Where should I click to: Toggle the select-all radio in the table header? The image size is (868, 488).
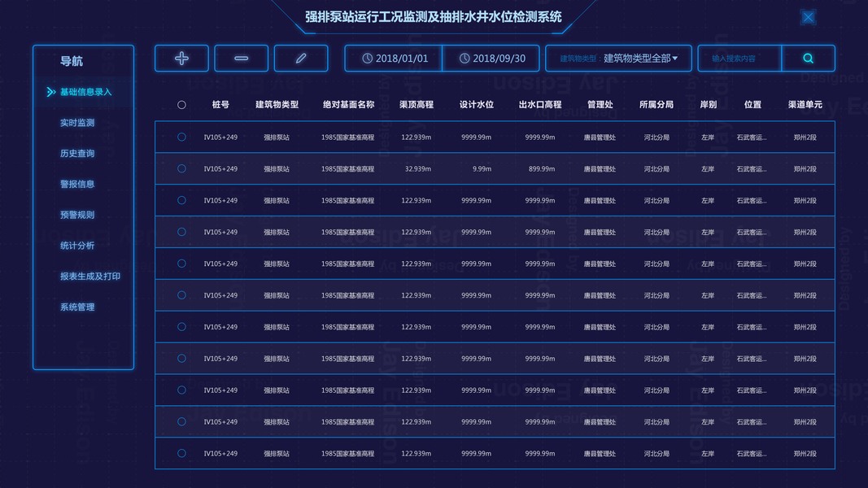tap(181, 105)
